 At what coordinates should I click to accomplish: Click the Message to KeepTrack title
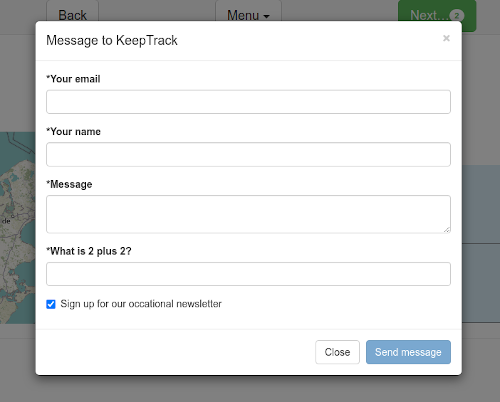[x=112, y=41]
